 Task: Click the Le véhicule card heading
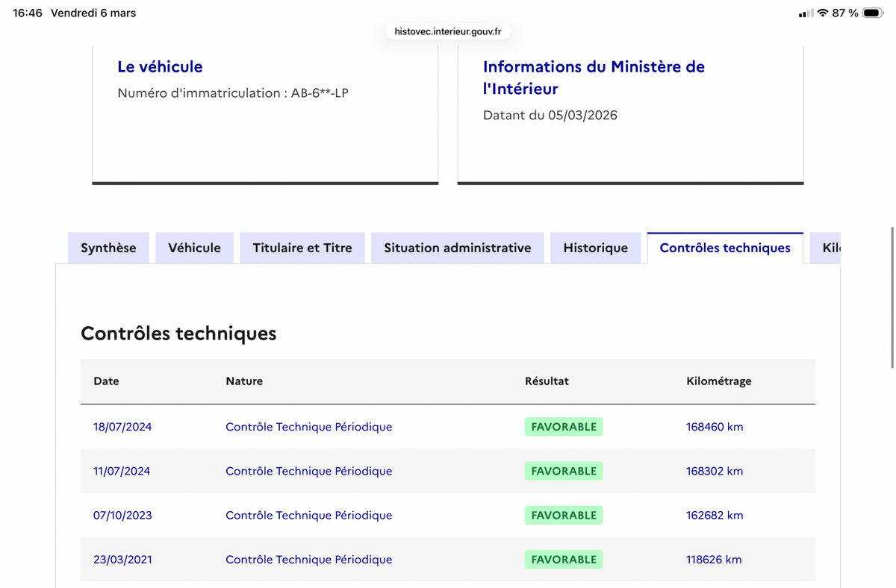(160, 66)
